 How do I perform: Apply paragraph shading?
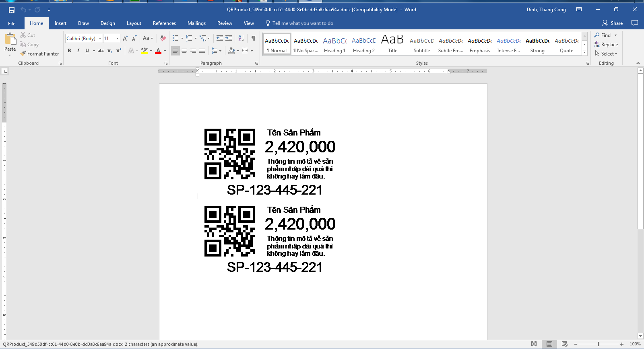click(231, 51)
